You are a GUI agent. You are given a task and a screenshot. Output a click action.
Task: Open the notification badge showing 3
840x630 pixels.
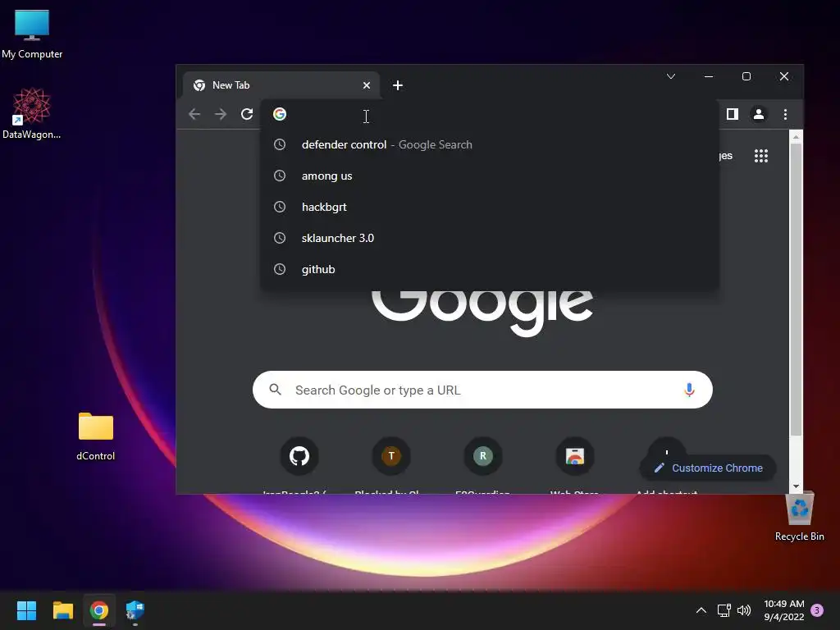pos(817,610)
